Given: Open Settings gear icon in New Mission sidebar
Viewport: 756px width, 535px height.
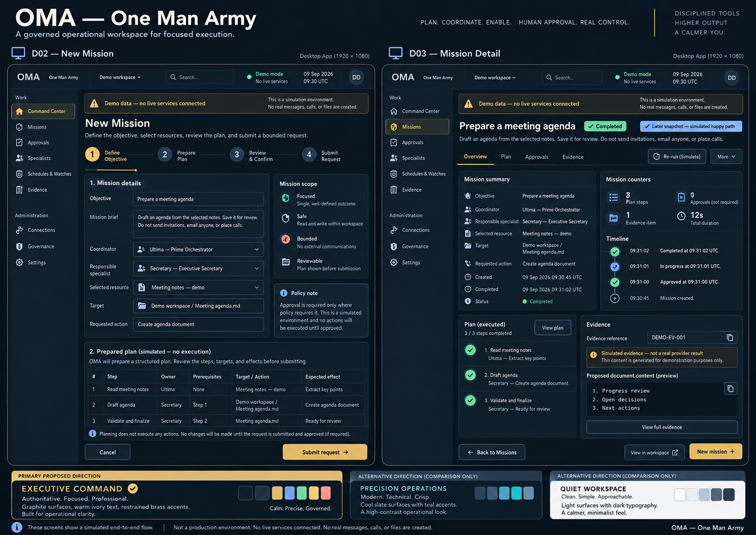Looking at the screenshot, I should [19, 263].
